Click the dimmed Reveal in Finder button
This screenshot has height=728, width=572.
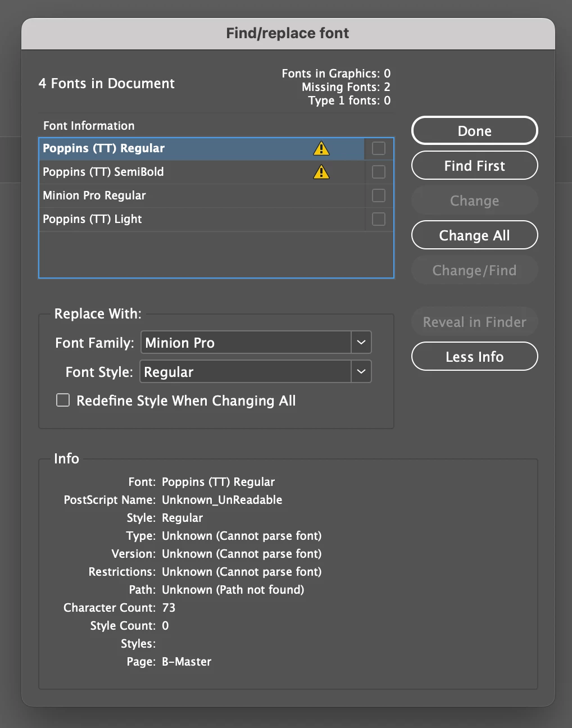(475, 322)
